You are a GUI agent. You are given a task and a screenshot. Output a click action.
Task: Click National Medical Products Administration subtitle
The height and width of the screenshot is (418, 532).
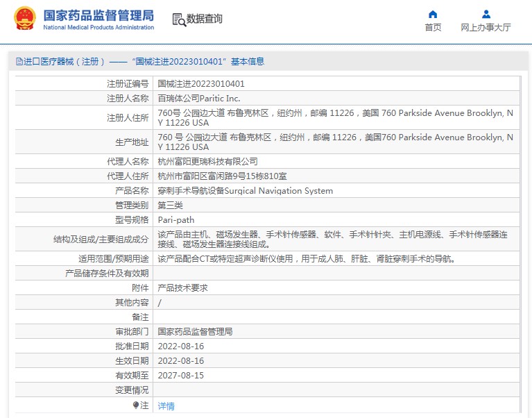98,27
